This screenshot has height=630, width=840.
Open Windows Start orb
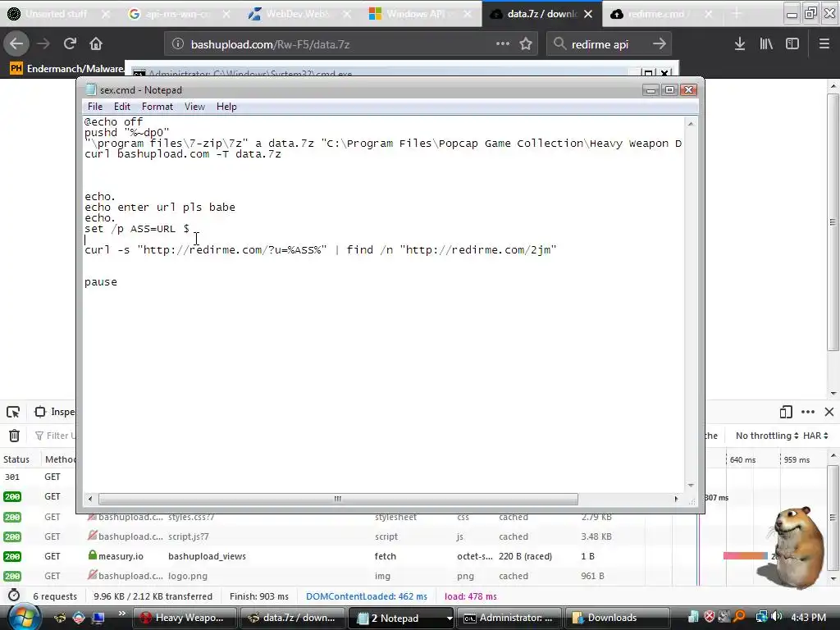pos(22,617)
